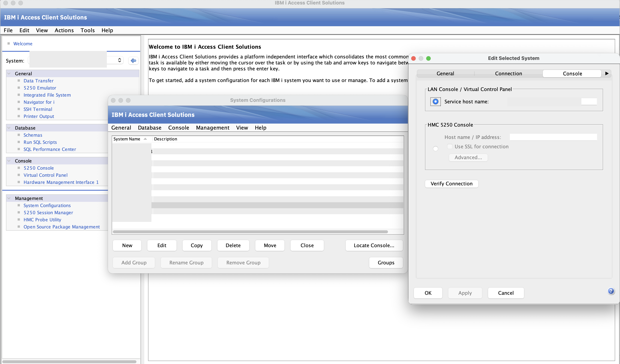Open Hardware Management Interface 1 link
This screenshot has height=364, width=620.
pyautogui.click(x=61, y=182)
